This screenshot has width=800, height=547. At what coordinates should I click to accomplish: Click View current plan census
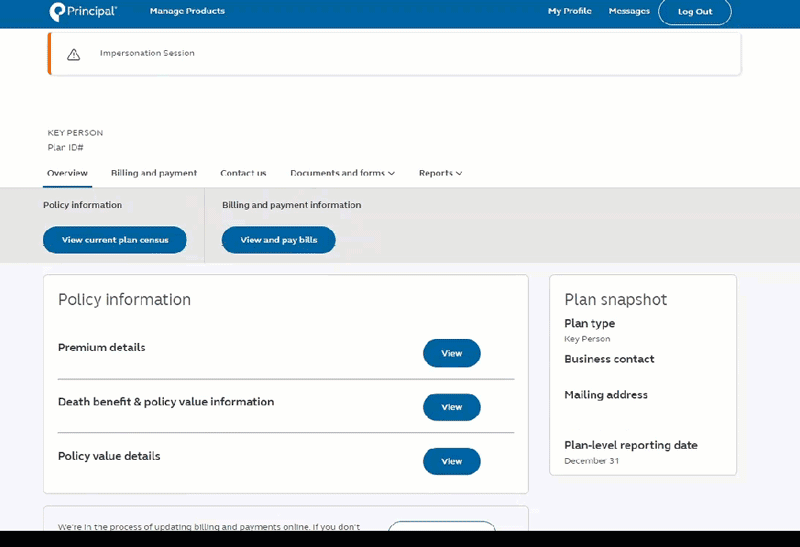point(115,240)
